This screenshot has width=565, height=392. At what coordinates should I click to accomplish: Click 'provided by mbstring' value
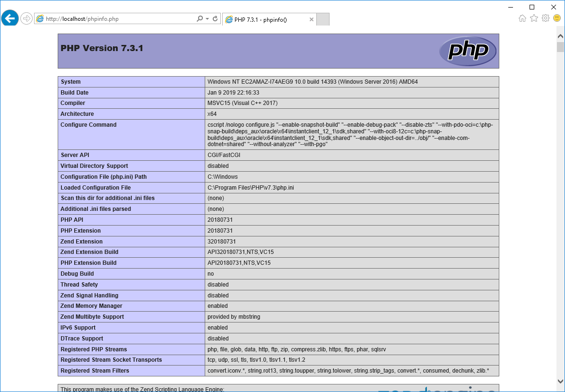pos(234,317)
